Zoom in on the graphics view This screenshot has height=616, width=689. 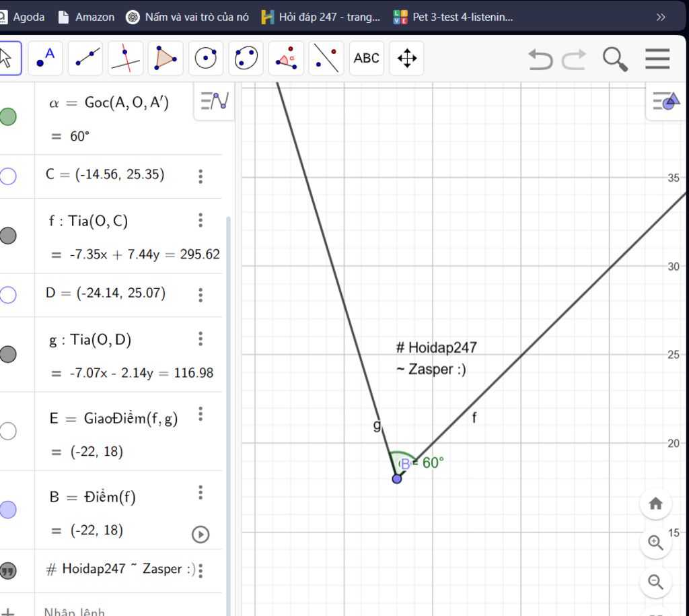[655, 543]
